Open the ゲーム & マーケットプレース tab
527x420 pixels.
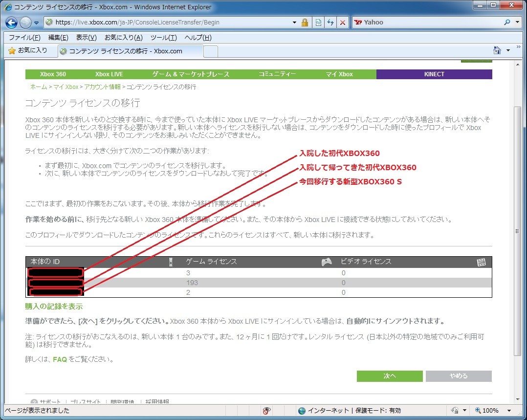point(191,74)
